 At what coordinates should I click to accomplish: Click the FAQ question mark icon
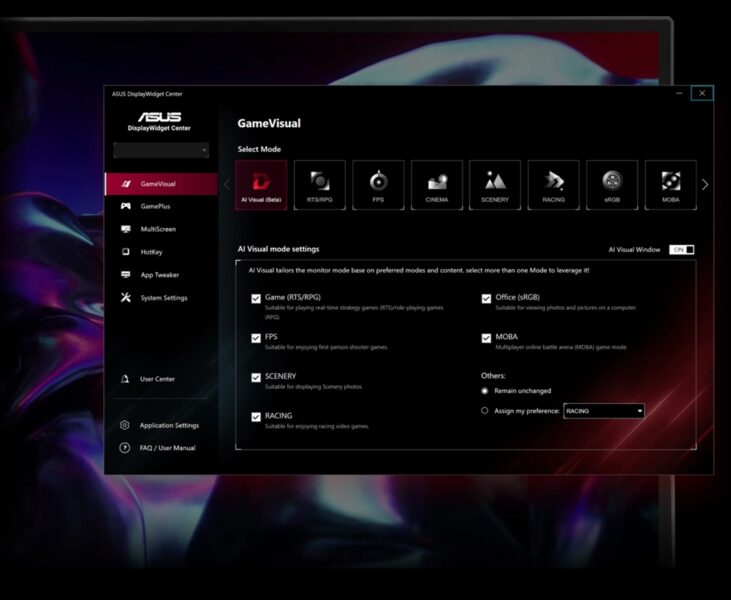point(124,448)
